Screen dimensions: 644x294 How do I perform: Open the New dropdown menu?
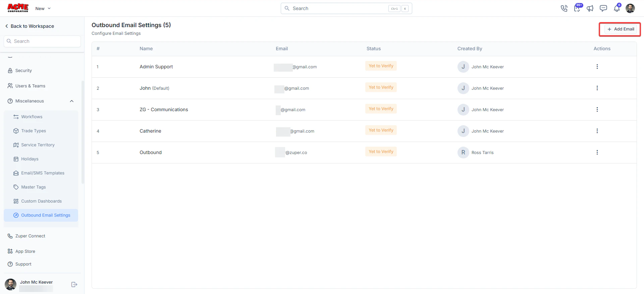click(x=43, y=8)
